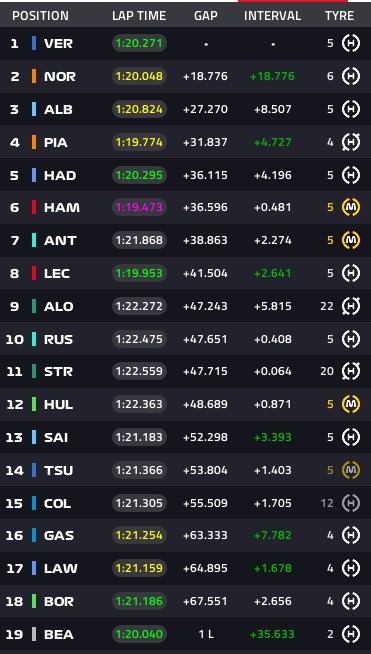Click the red team color bar beside HAM
371x654 pixels.
(34, 207)
